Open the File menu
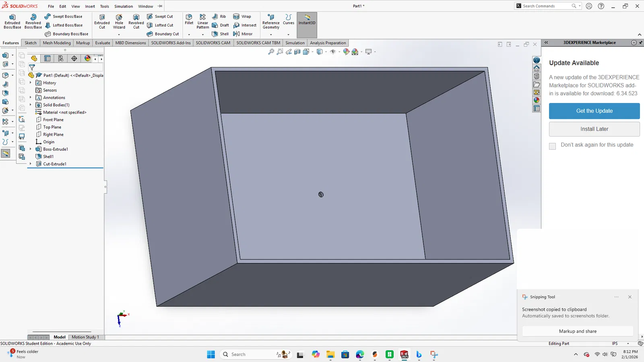The width and height of the screenshot is (644, 362). tap(51, 6)
